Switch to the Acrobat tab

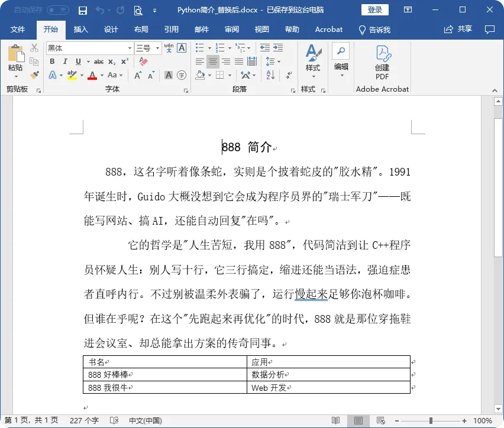coord(328,30)
